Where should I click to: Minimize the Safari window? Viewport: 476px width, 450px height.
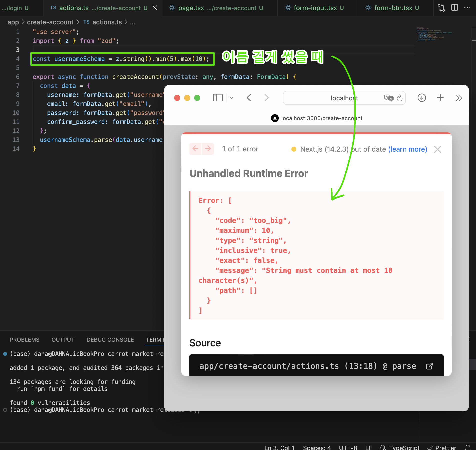[x=187, y=98]
